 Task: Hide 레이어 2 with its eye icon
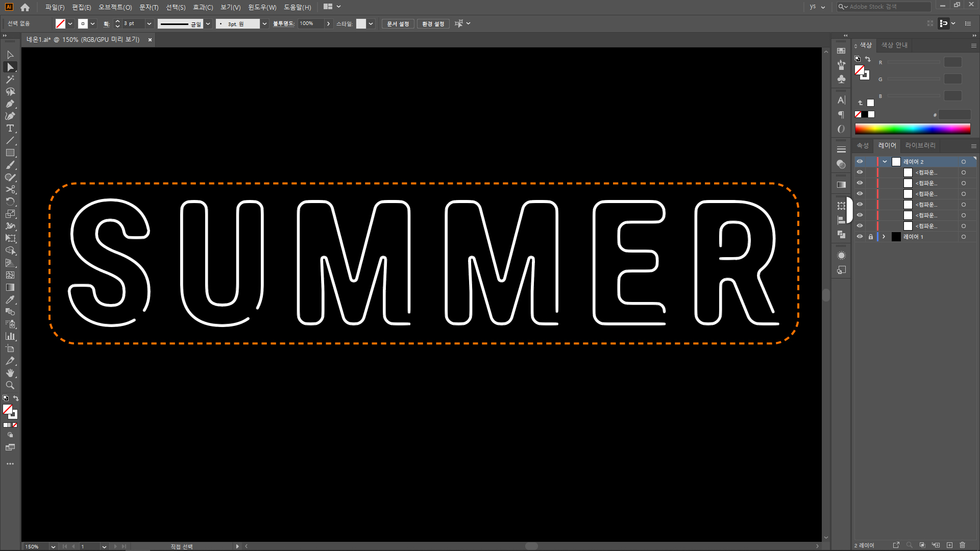click(860, 162)
